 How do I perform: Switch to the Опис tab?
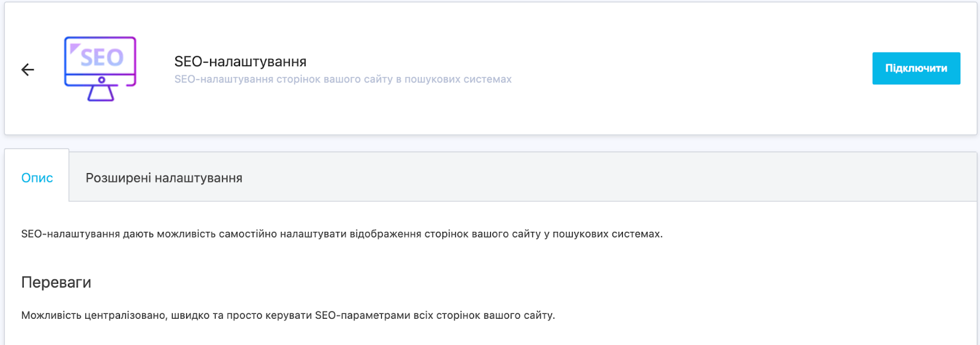pos(37,178)
